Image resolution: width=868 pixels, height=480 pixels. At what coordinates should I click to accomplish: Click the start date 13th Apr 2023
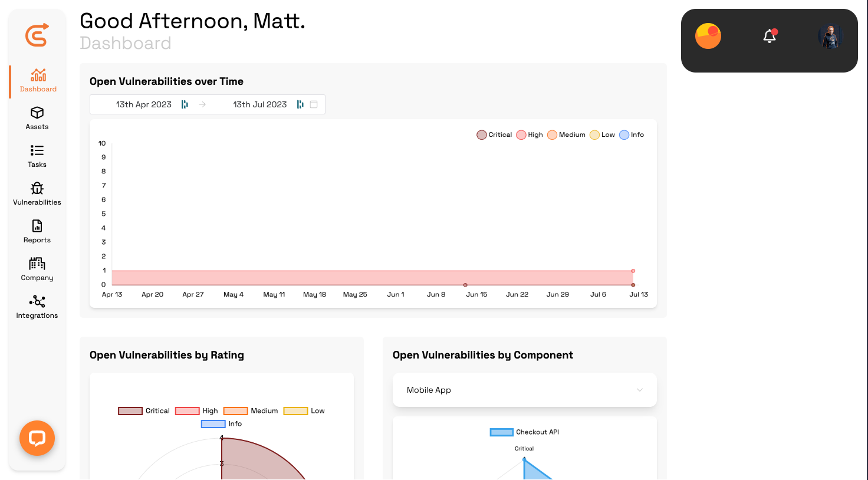[x=144, y=104]
